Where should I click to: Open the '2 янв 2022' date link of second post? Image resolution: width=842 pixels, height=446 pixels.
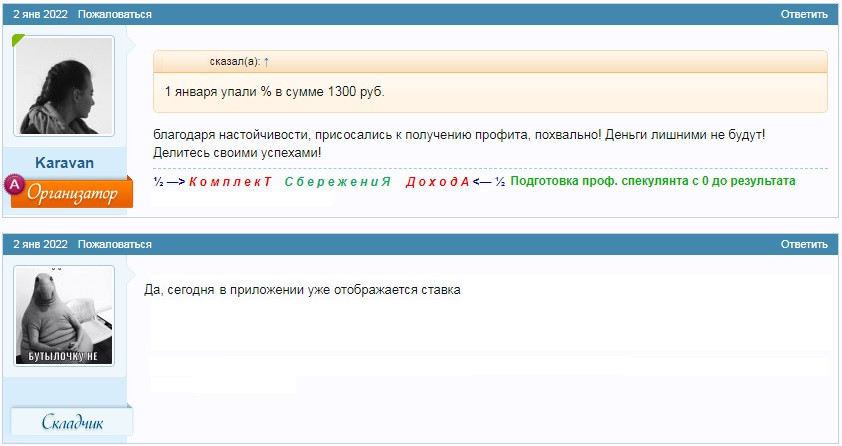(40, 244)
